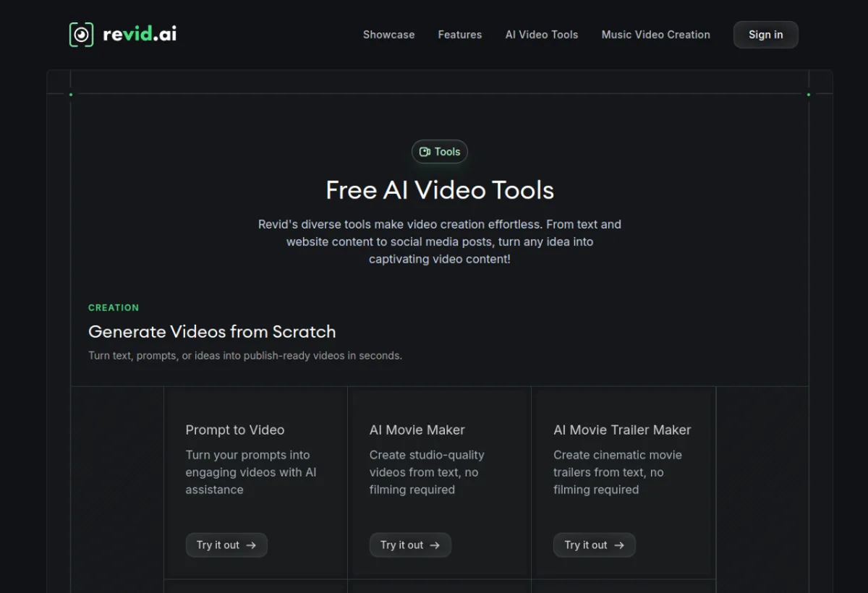Click 'Create studio-quality videos from text' description
The width and height of the screenshot is (868, 593).
[427, 472]
